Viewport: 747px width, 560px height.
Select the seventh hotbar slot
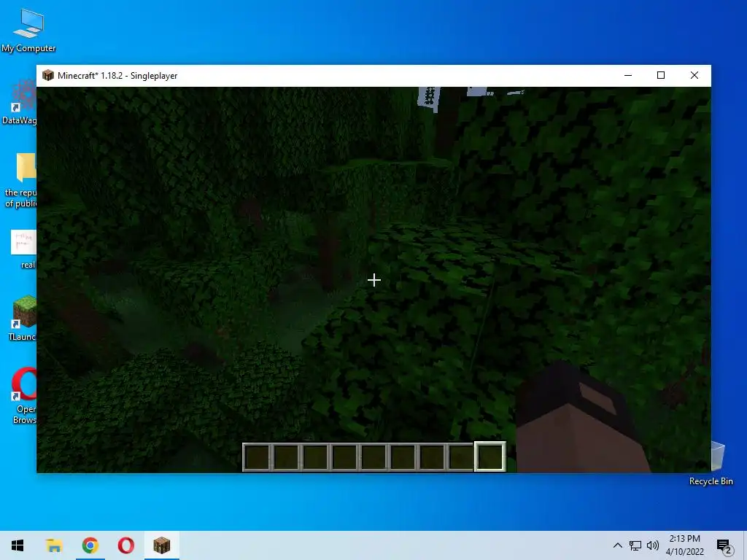[x=432, y=456]
